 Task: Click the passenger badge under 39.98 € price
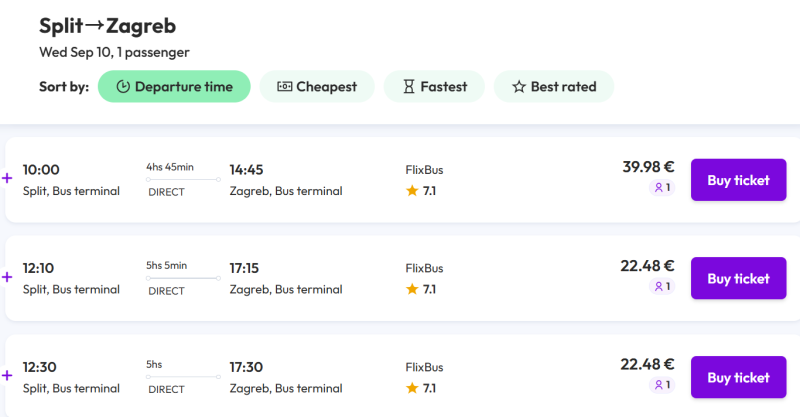(662, 187)
